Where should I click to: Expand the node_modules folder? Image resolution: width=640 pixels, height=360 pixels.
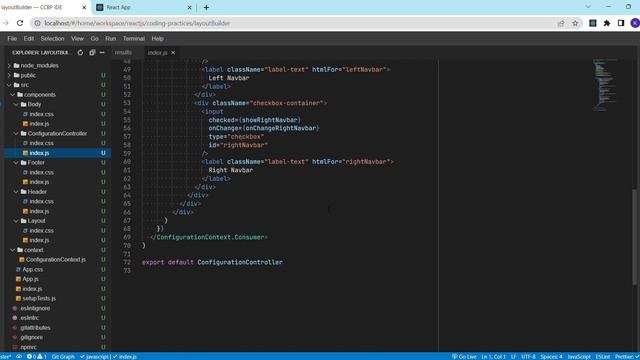click(39, 65)
